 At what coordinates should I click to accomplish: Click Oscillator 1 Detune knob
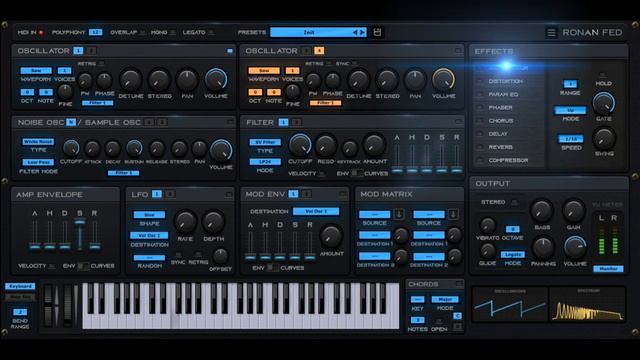pos(131,80)
